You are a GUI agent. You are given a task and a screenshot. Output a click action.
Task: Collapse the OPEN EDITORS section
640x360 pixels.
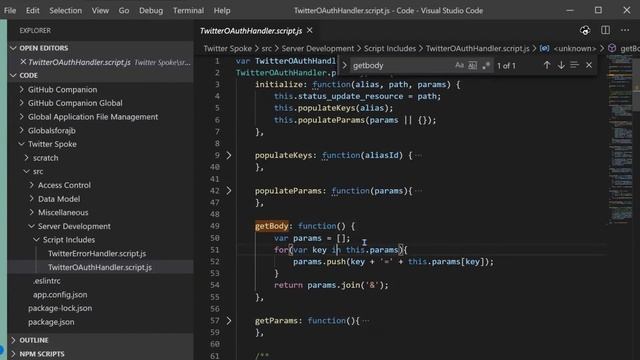click(100, 48)
